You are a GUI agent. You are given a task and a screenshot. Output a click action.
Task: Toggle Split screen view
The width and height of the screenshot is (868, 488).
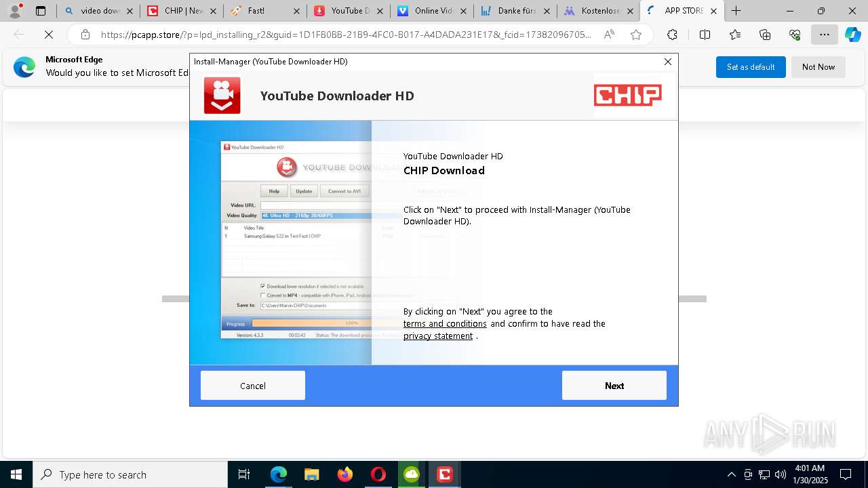pos(705,35)
